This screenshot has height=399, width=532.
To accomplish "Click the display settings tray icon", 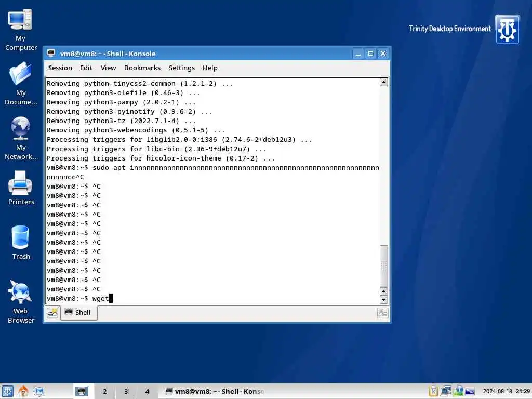I will click(470, 391).
